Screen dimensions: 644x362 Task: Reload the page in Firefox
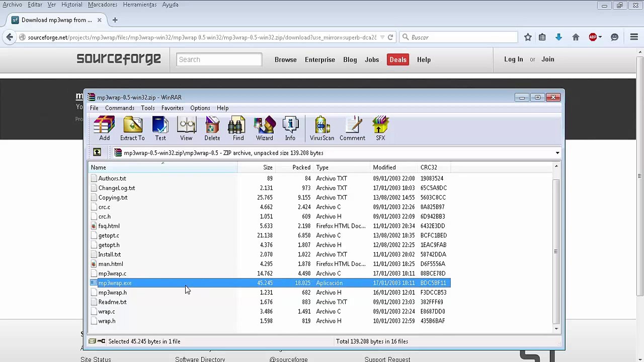[390, 37]
